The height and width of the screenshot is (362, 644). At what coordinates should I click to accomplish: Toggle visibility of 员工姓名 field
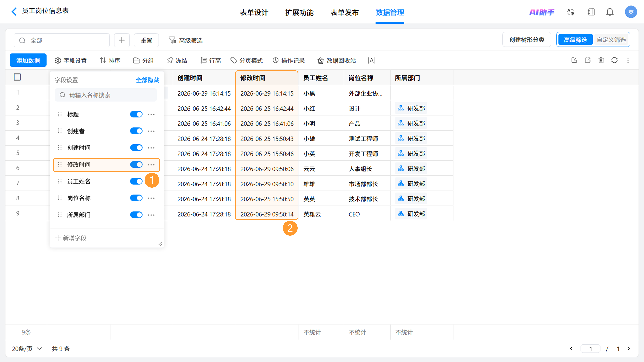pos(136,181)
